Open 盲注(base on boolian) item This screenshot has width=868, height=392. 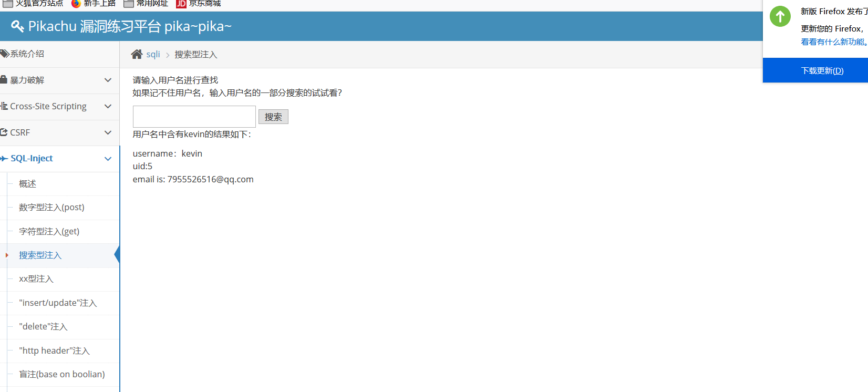click(63, 375)
